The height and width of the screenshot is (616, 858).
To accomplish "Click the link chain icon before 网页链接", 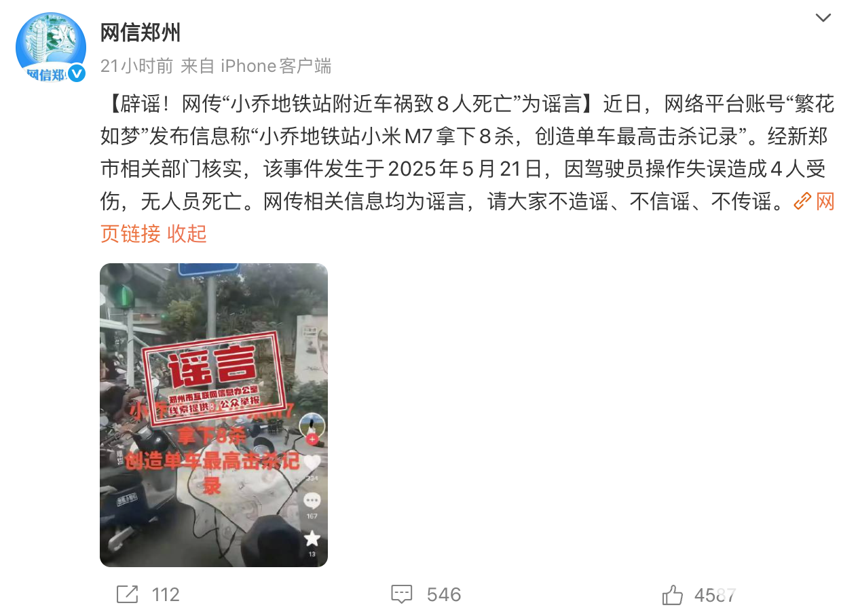I will pos(802,201).
